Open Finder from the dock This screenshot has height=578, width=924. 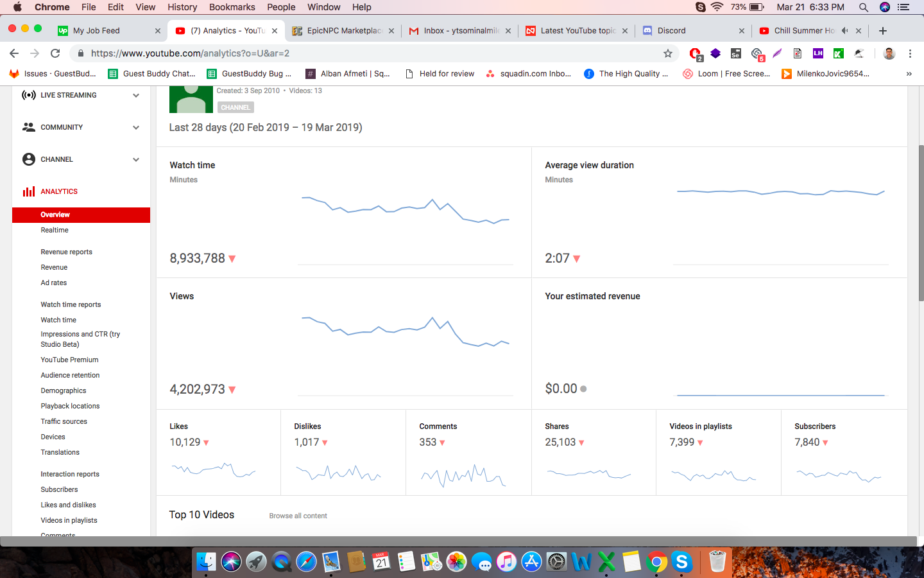207,562
